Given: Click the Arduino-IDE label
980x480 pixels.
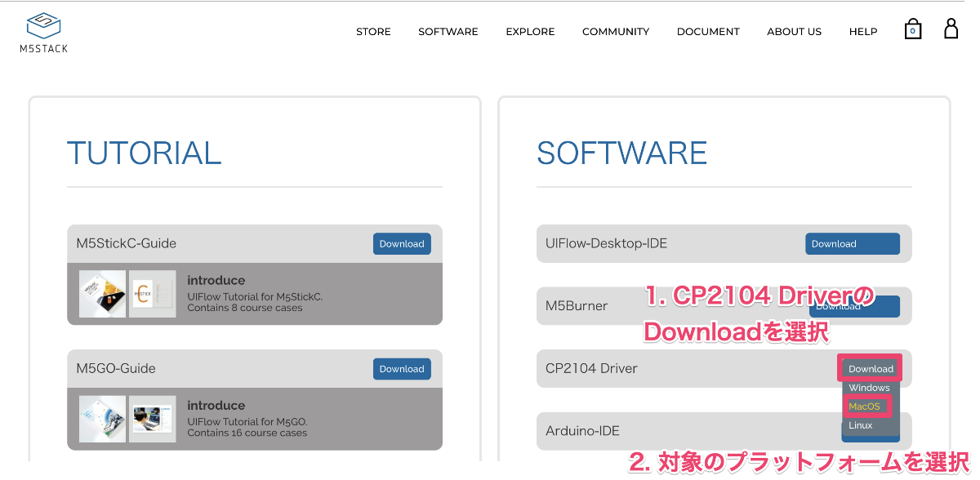Looking at the screenshot, I should pyautogui.click(x=583, y=431).
